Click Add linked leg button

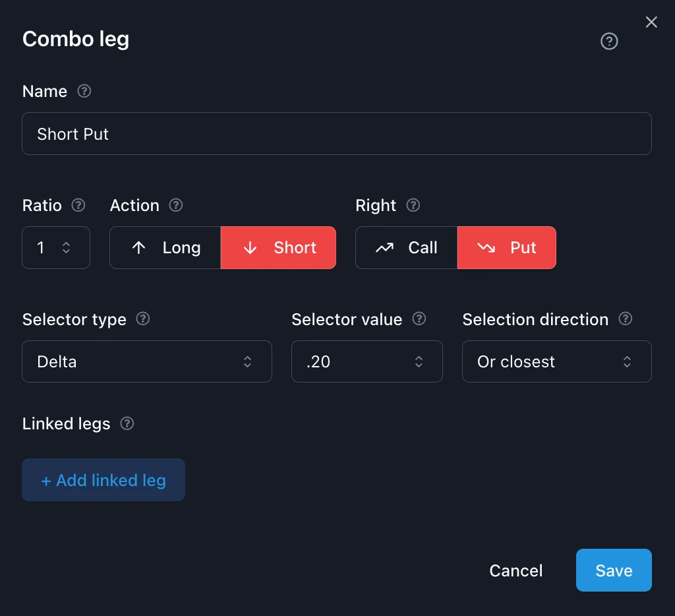(103, 480)
